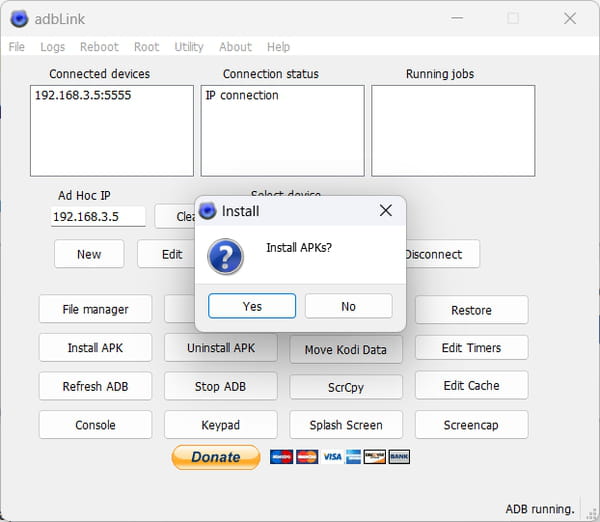Focus the Ad Hoc IP input field
600x522 pixels.
point(98,217)
